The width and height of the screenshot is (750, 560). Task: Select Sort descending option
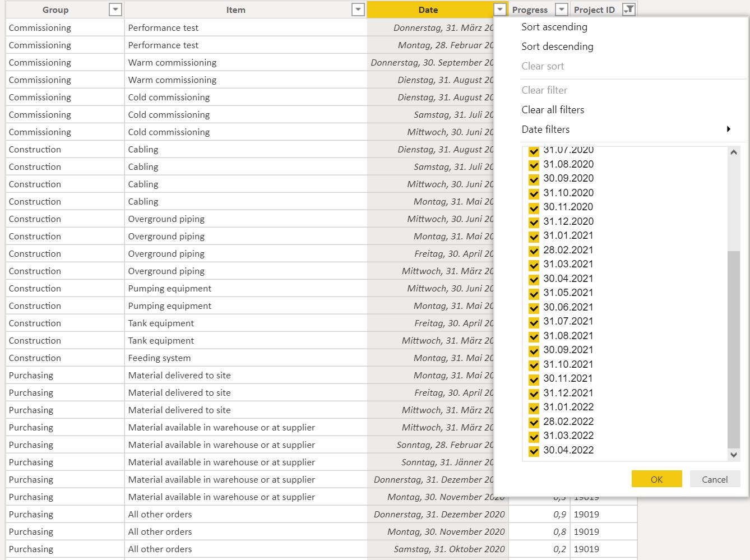click(557, 47)
